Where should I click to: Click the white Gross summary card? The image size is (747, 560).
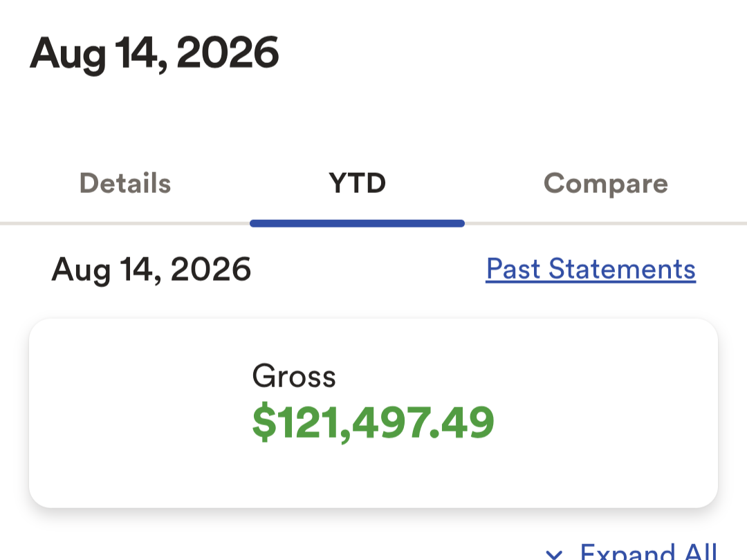click(373, 413)
